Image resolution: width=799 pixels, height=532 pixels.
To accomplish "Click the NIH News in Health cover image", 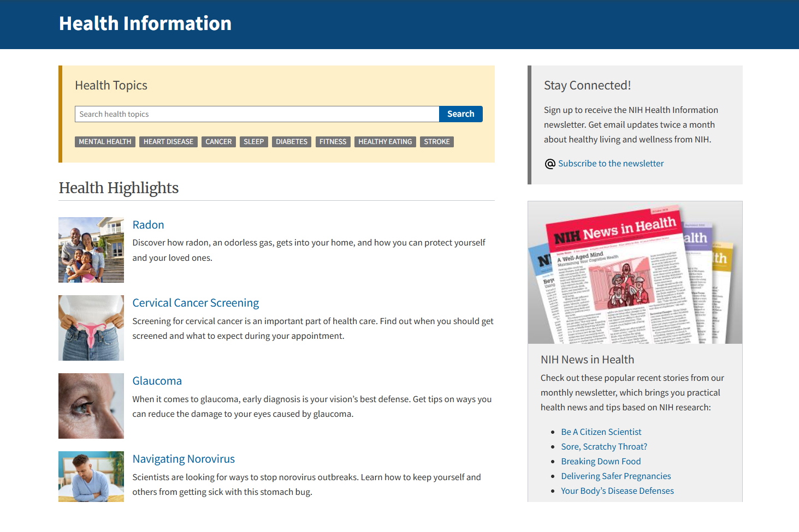I will (635, 272).
